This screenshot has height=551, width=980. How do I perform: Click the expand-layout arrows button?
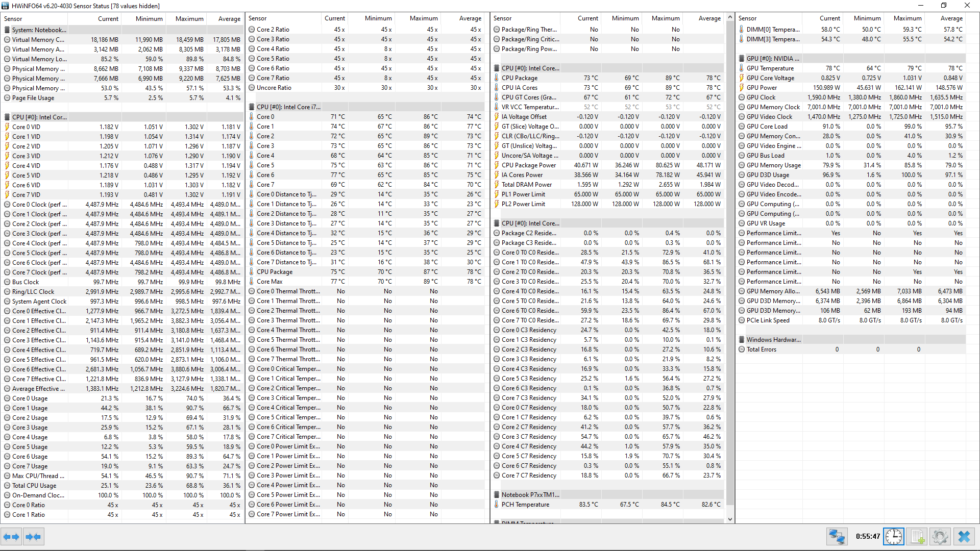pos(11,537)
